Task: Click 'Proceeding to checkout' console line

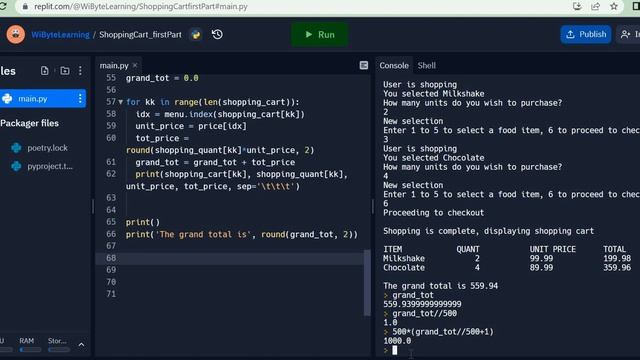Action: [433, 213]
